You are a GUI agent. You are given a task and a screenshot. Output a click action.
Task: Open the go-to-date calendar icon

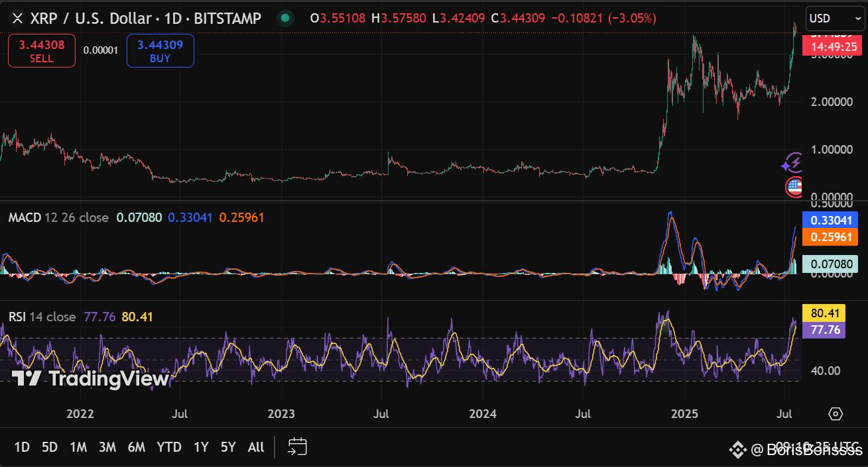pos(297,447)
